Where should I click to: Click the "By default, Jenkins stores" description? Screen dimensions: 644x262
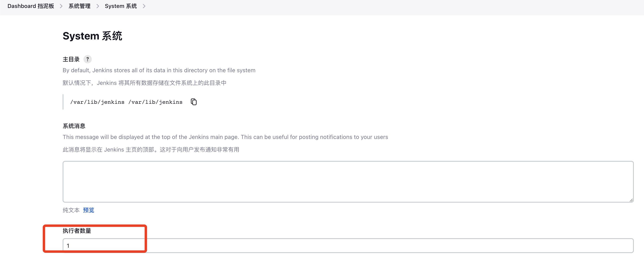[x=159, y=70]
